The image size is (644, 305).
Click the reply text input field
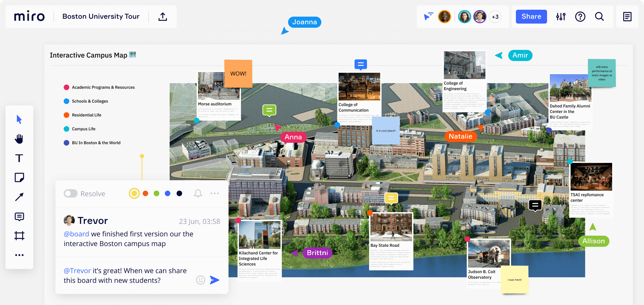coord(125,276)
